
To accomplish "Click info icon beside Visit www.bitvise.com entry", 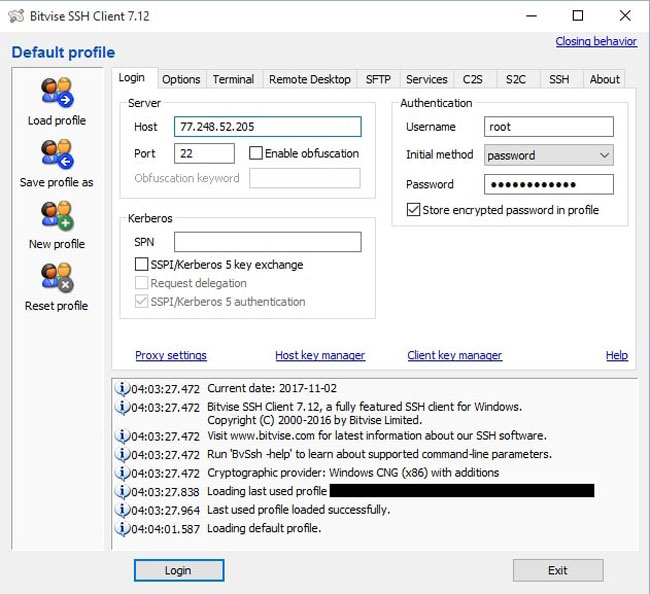I will 122,436.
